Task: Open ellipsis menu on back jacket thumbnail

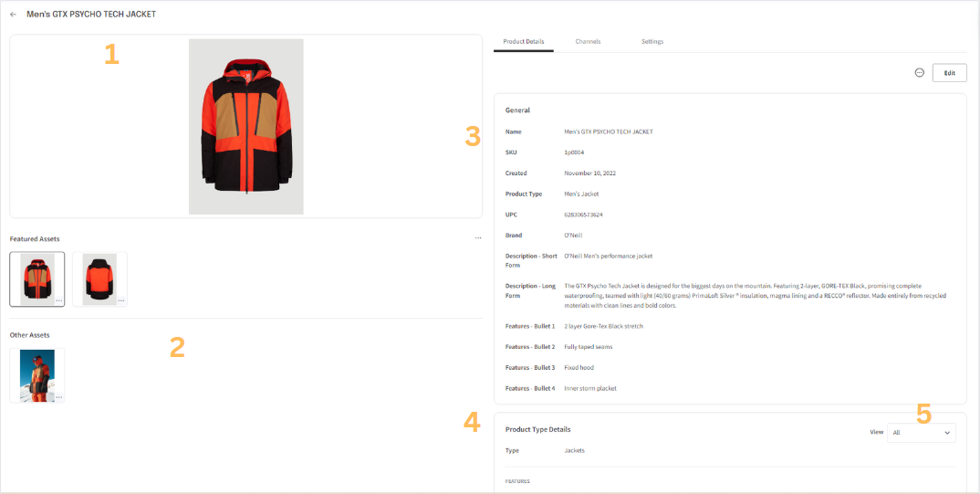Action: [121, 300]
